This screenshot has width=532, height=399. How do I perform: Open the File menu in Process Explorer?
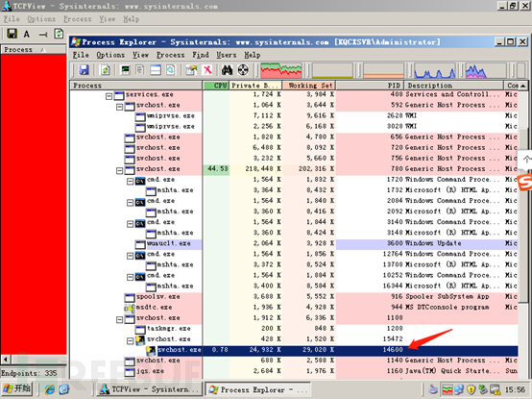pos(81,55)
